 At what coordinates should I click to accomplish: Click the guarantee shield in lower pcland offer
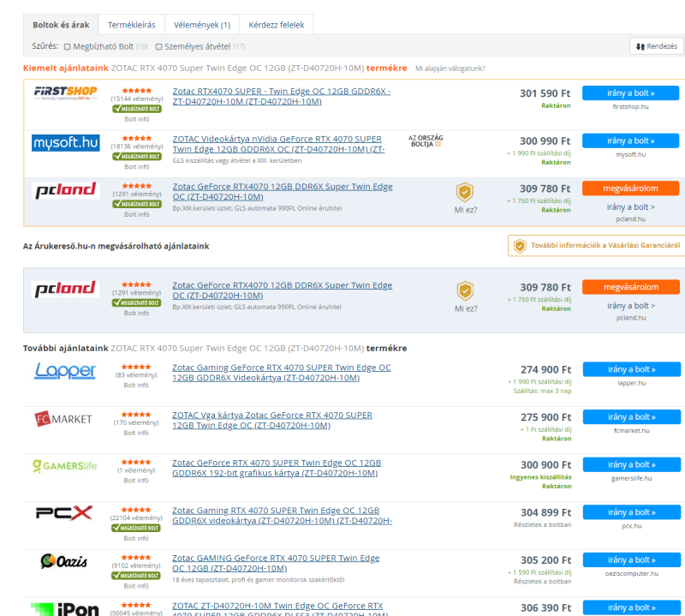(465, 290)
